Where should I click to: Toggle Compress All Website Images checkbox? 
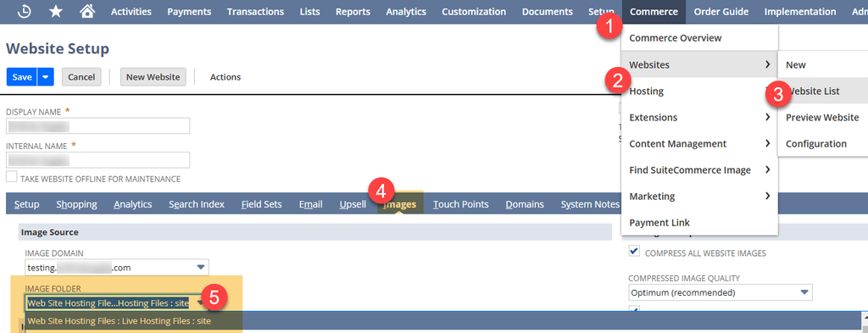click(634, 252)
